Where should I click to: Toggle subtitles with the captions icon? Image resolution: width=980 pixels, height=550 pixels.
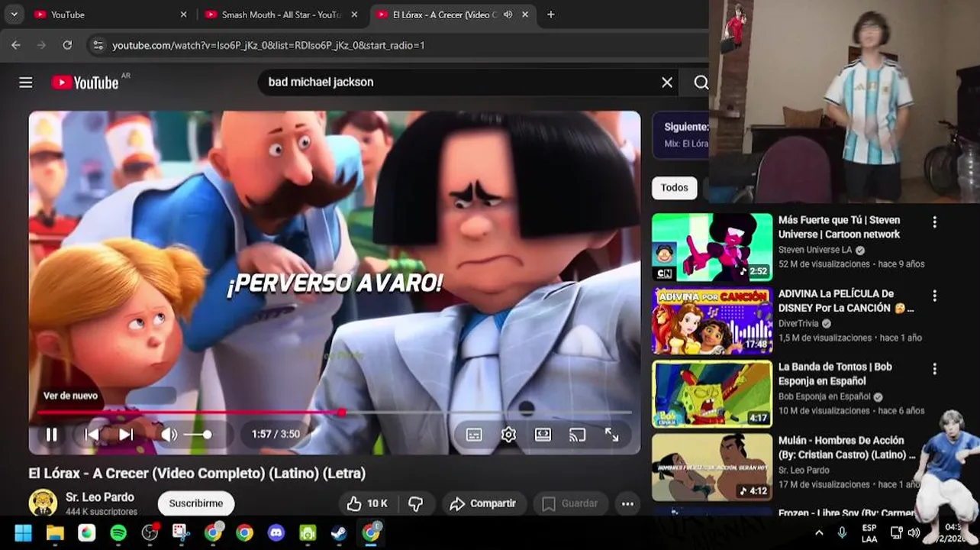click(x=474, y=435)
